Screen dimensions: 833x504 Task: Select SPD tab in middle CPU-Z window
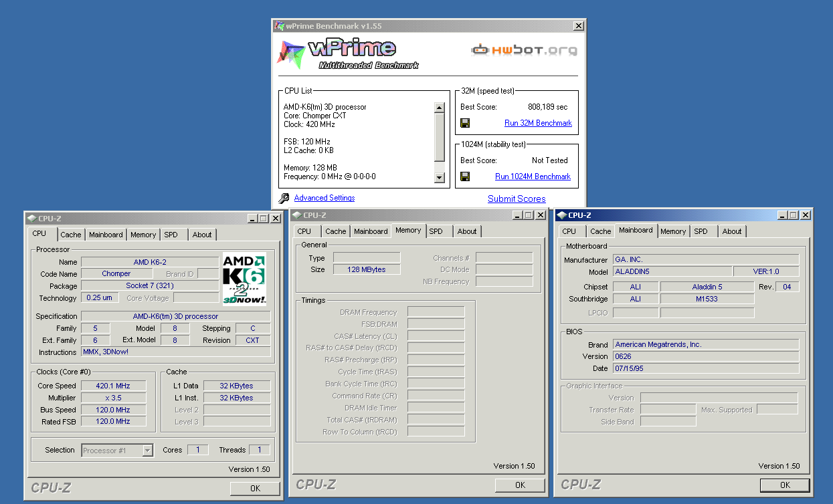436,231
